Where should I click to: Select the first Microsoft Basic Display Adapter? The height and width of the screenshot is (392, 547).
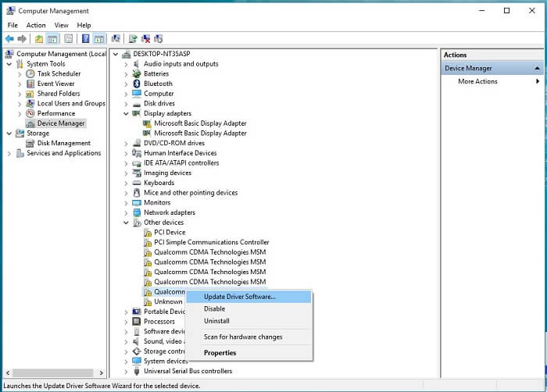coord(200,123)
